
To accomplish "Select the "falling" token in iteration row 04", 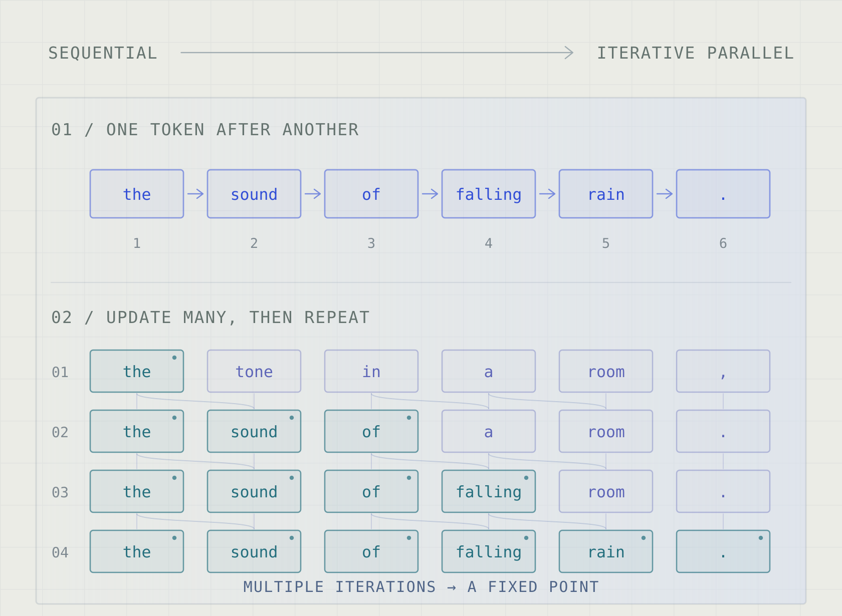I will tap(489, 551).
